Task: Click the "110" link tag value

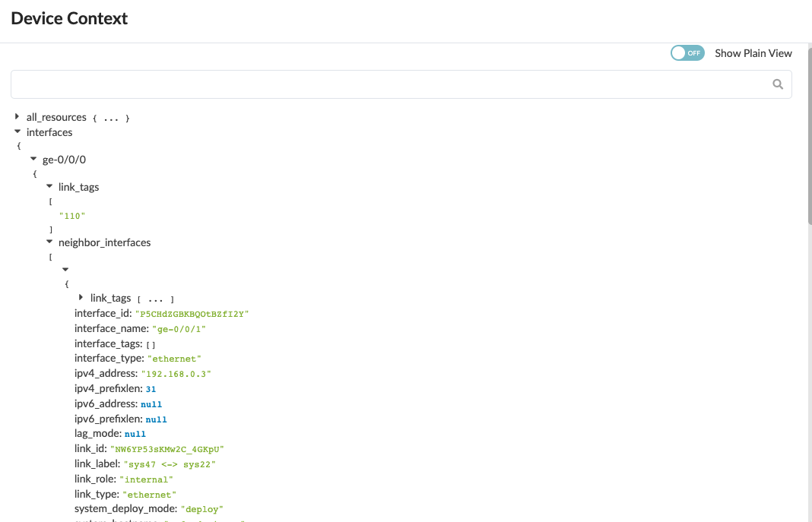Action: tap(72, 216)
